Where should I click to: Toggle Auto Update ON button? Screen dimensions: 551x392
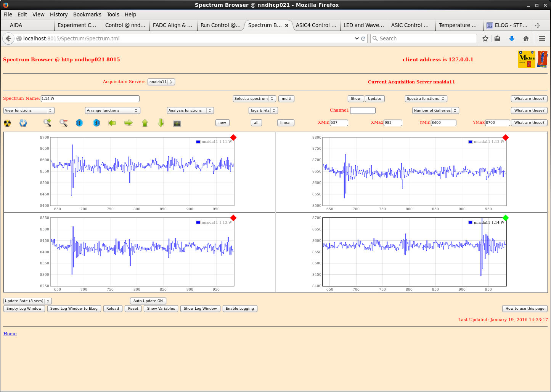[148, 301]
